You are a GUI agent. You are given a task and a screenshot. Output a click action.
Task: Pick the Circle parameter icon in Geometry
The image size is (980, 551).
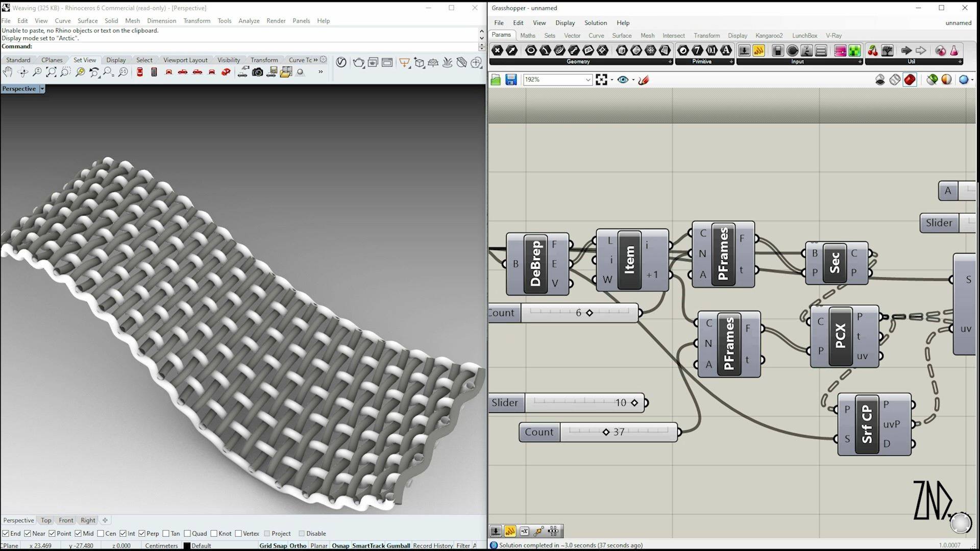[x=531, y=51]
